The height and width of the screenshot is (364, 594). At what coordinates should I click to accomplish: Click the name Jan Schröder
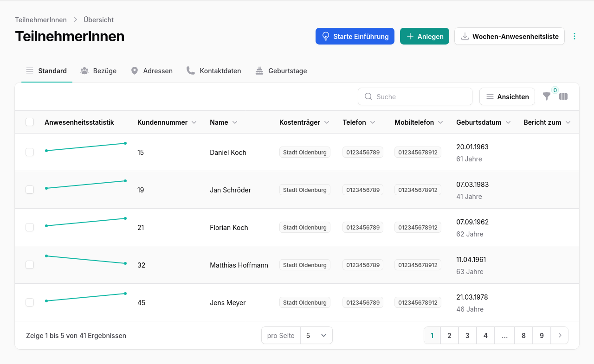[230, 190]
